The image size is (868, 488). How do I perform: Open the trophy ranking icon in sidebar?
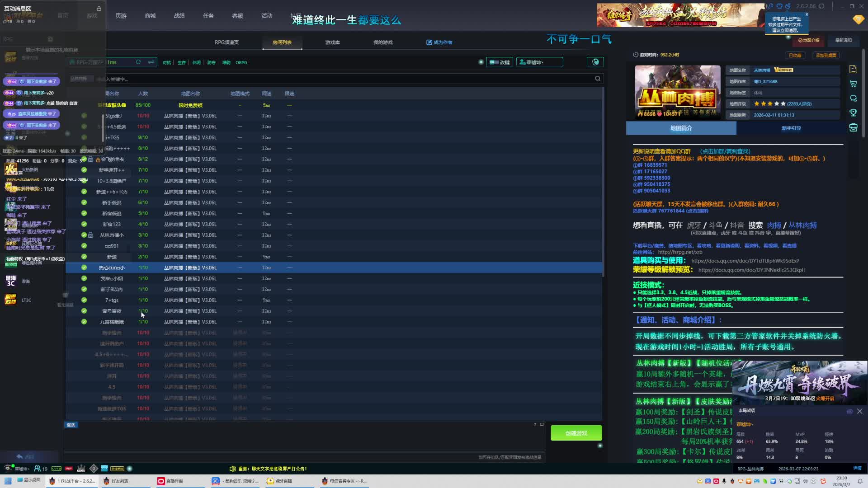[853, 113]
